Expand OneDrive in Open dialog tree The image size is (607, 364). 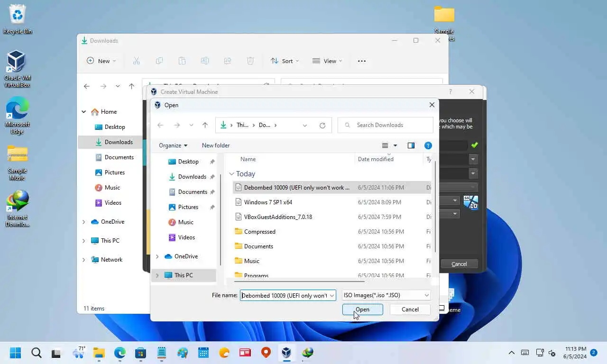(157, 256)
